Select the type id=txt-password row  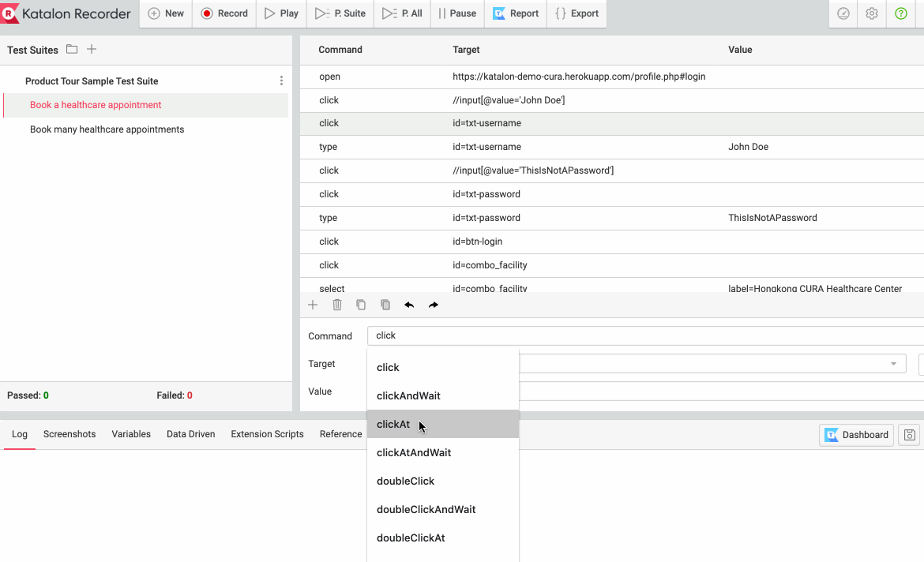(x=612, y=217)
